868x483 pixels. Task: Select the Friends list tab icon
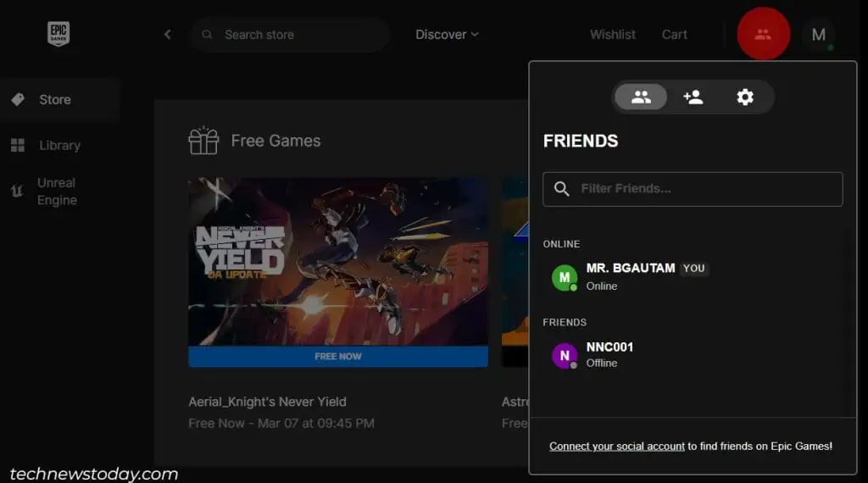[641, 97]
